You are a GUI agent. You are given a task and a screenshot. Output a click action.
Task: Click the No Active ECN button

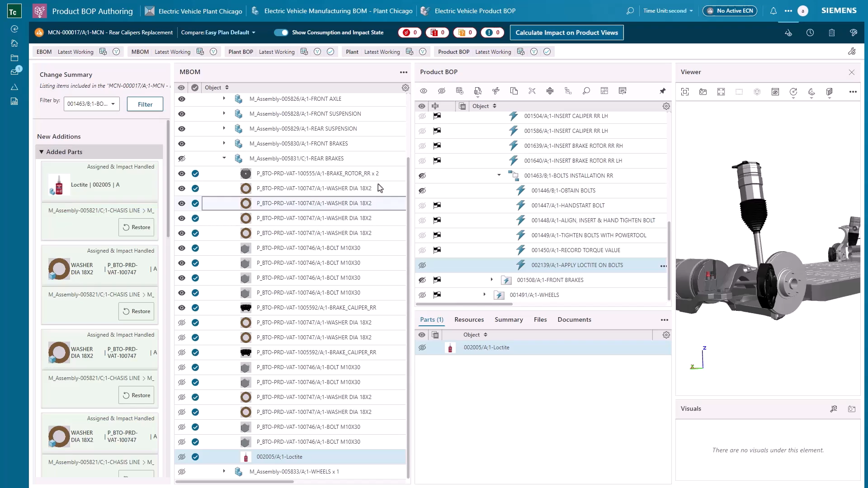coord(730,11)
